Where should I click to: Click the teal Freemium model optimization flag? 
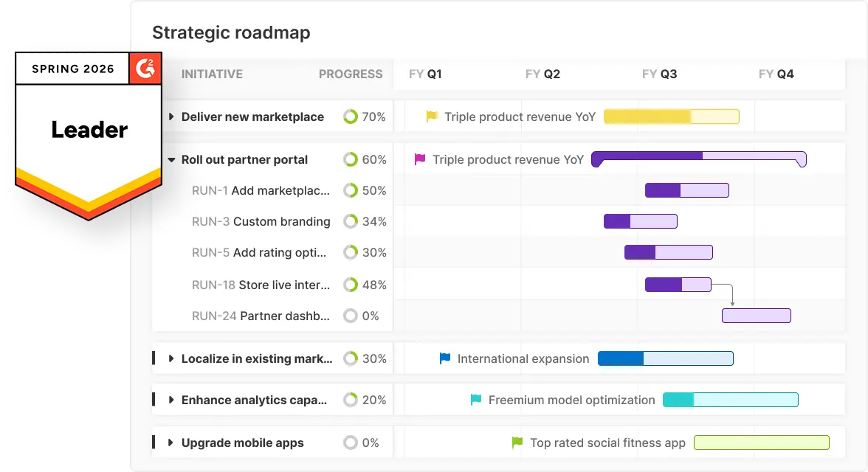476,400
